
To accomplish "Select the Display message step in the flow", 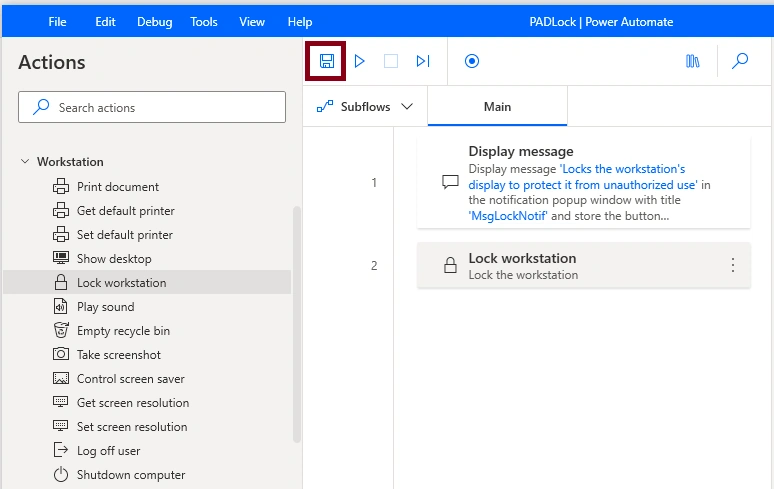I will (583, 183).
